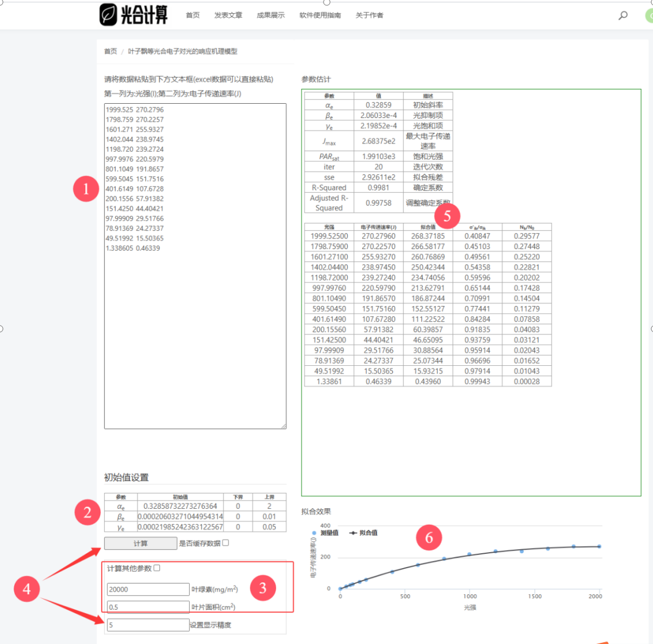This screenshot has width=653, height=644.
Task: Open the 发表文章 menu item
Action: click(x=228, y=15)
